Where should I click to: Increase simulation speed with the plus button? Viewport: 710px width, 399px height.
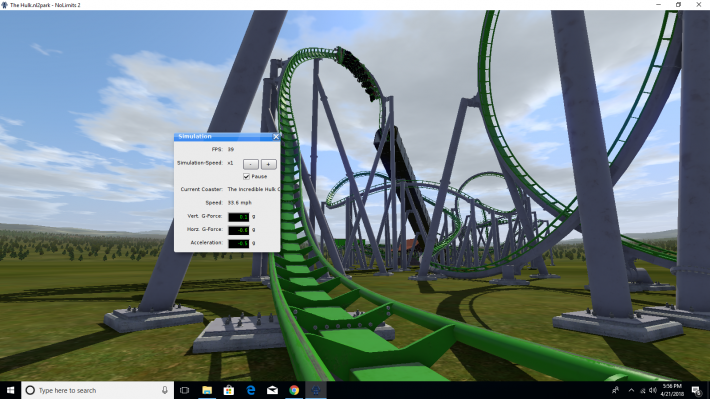click(x=269, y=164)
